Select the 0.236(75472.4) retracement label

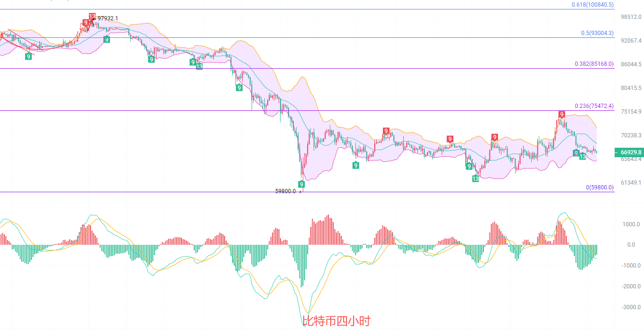594,106
